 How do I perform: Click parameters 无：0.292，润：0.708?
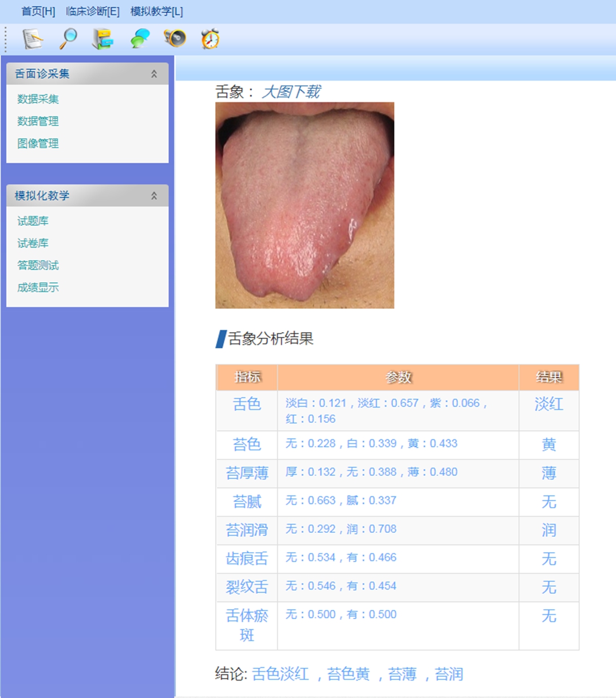(341, 529)
